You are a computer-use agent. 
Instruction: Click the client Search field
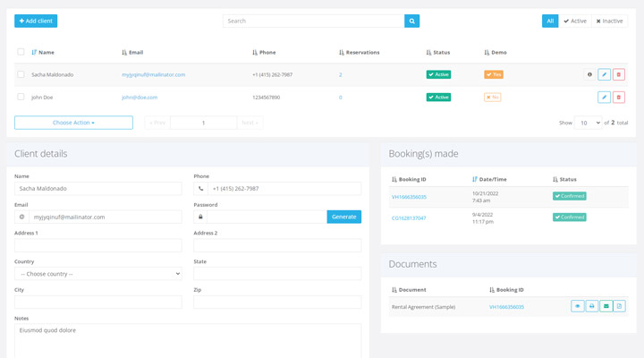click(313, 21)
